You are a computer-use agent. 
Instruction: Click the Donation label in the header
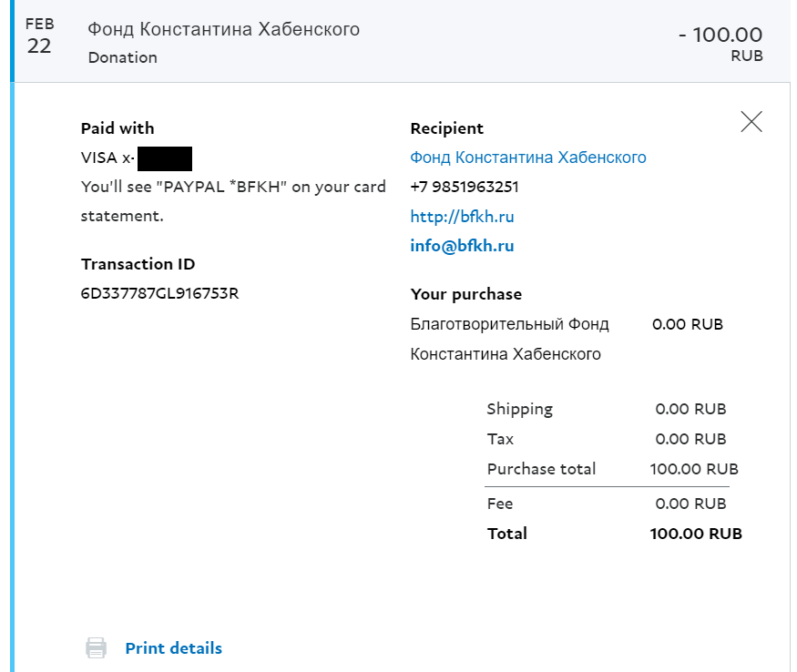pos(122,57)
